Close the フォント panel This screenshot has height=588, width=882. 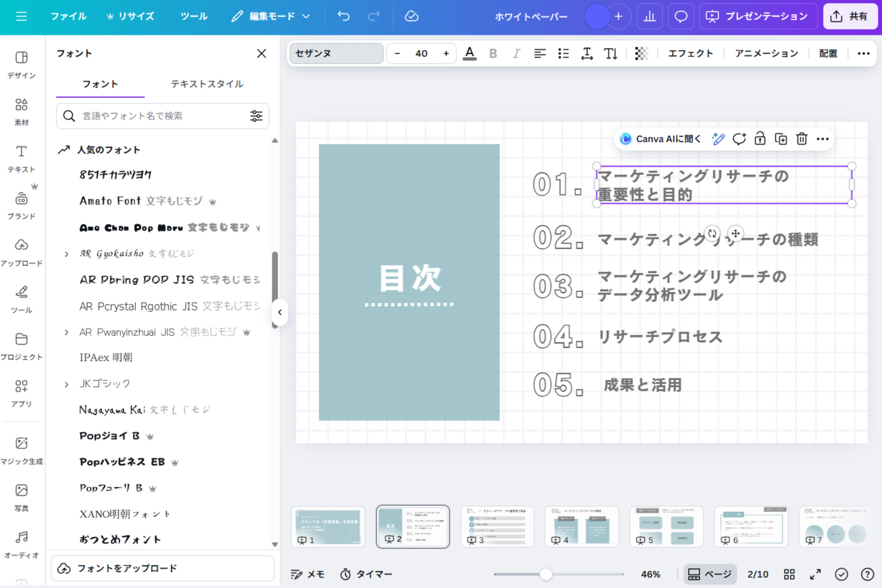point(261,54)
